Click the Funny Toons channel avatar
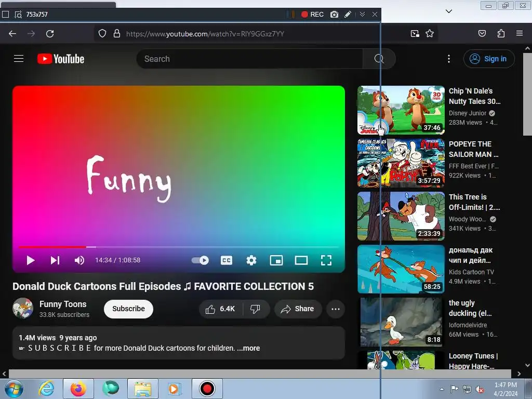Image resolution: width=532 pixels, height=399 pixels. pyautogui.click(x=23, y=308)
